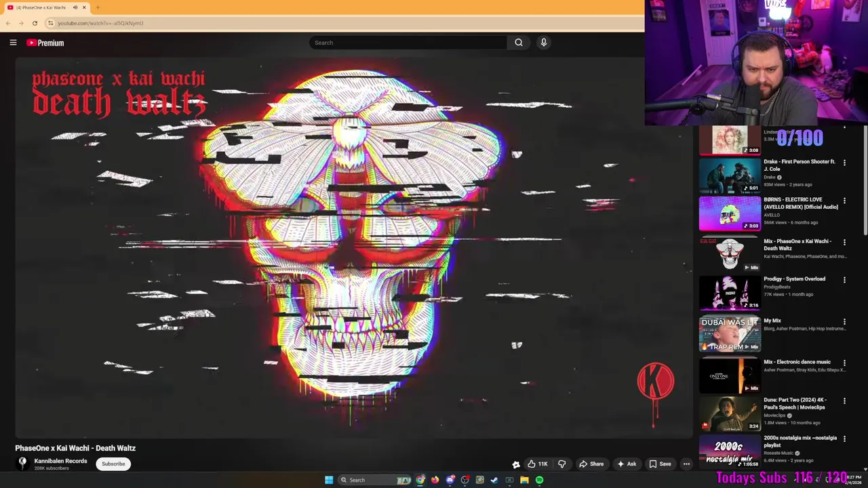Reload the page in the browser
Screen dimensions: 868x488
pos(35,23)
